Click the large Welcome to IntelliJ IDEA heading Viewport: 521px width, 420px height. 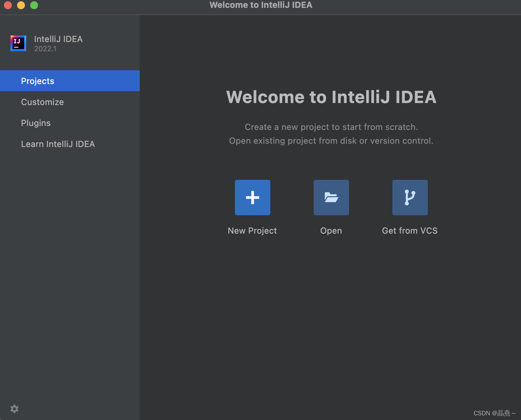tap(331, 97)
